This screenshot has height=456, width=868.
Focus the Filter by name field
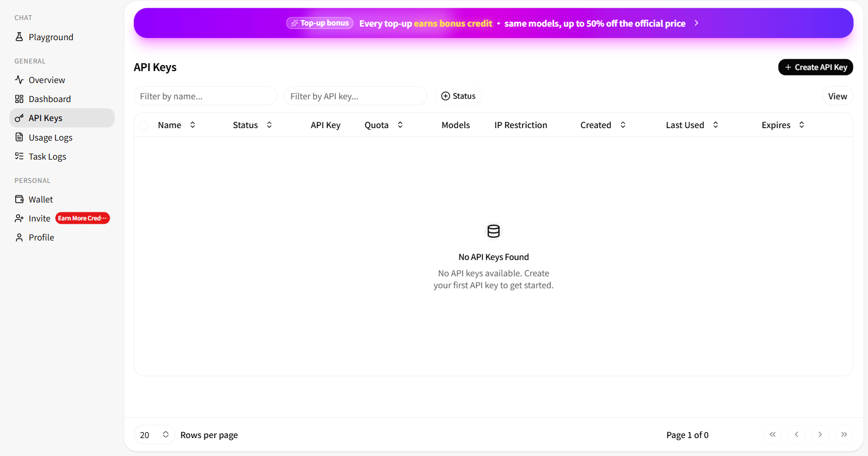[205, 96]
